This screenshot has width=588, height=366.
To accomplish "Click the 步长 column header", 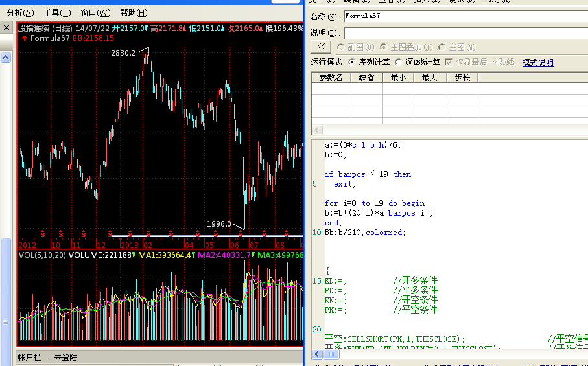I will point(462,78).
